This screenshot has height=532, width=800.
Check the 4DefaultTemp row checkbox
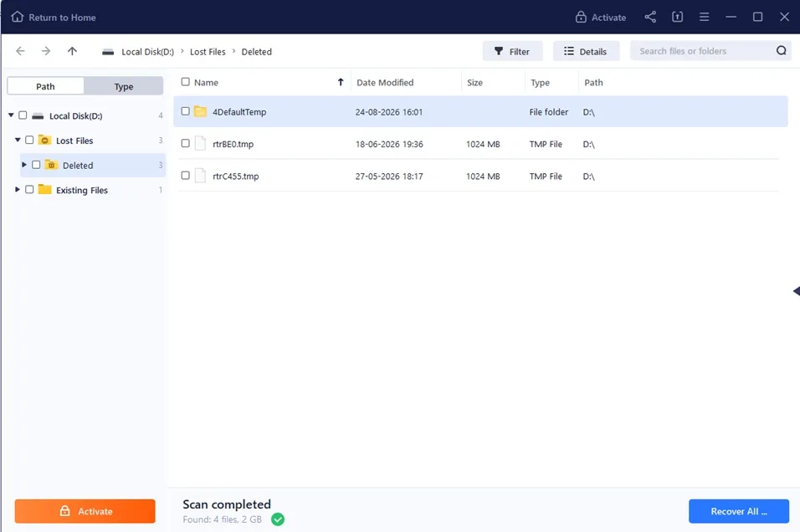tap(185, 111)
